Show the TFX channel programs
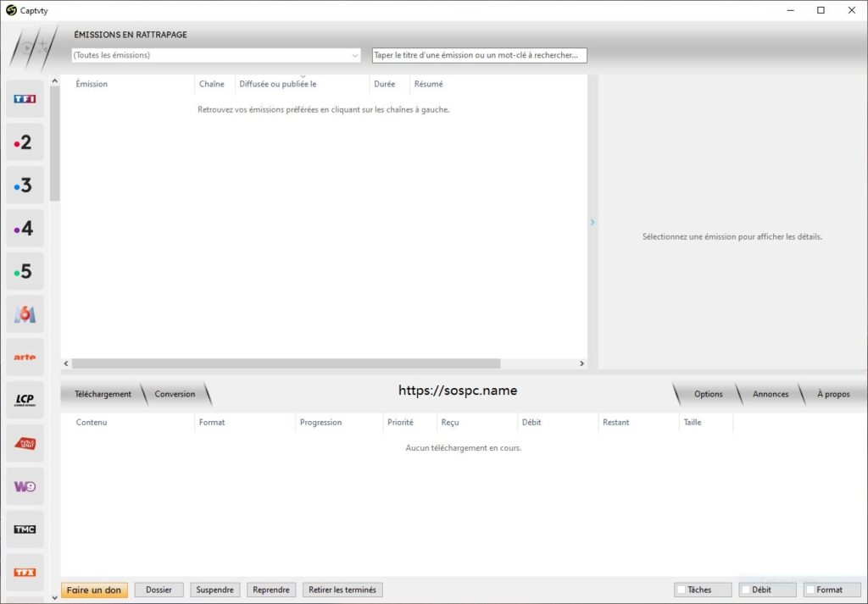 click(25, 573)
